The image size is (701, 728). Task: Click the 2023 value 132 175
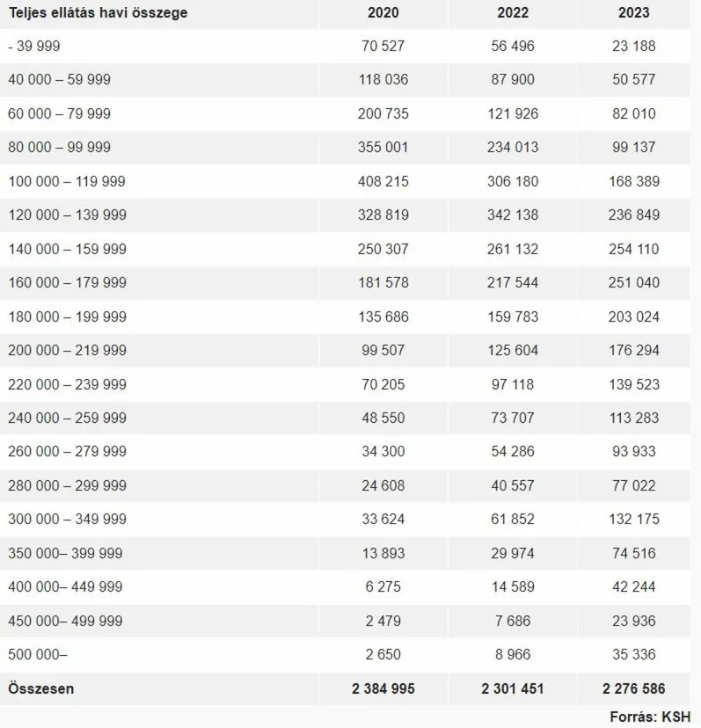(x=633, y=520)
